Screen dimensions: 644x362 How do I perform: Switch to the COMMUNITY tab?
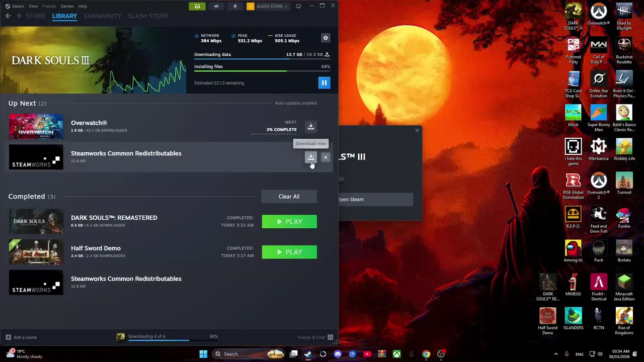click(x=103, y=16)
